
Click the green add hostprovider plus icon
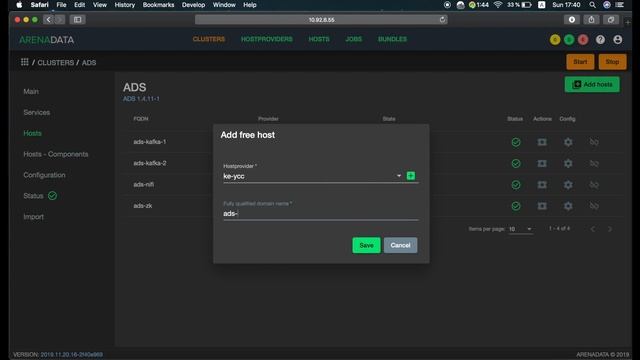(x=411, y=176)
